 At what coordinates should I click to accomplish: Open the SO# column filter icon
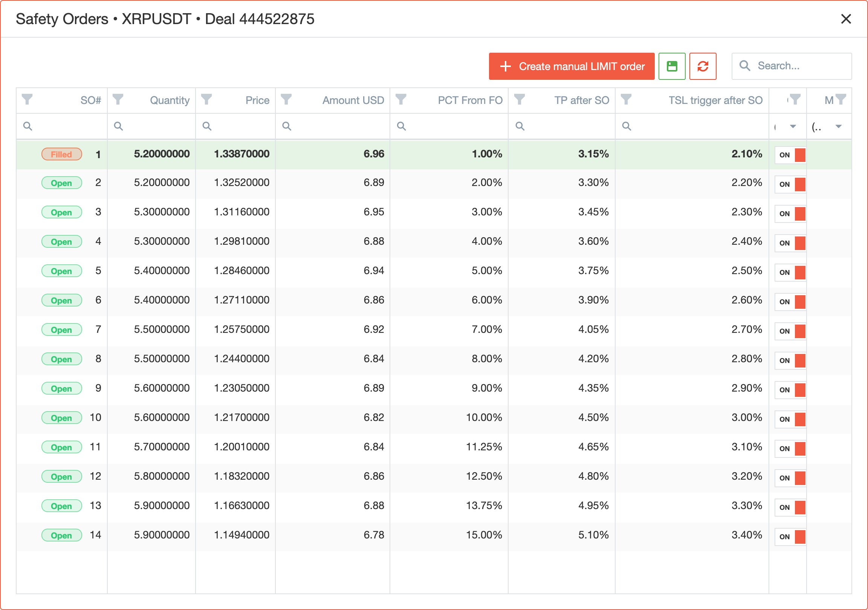(27, 99)
